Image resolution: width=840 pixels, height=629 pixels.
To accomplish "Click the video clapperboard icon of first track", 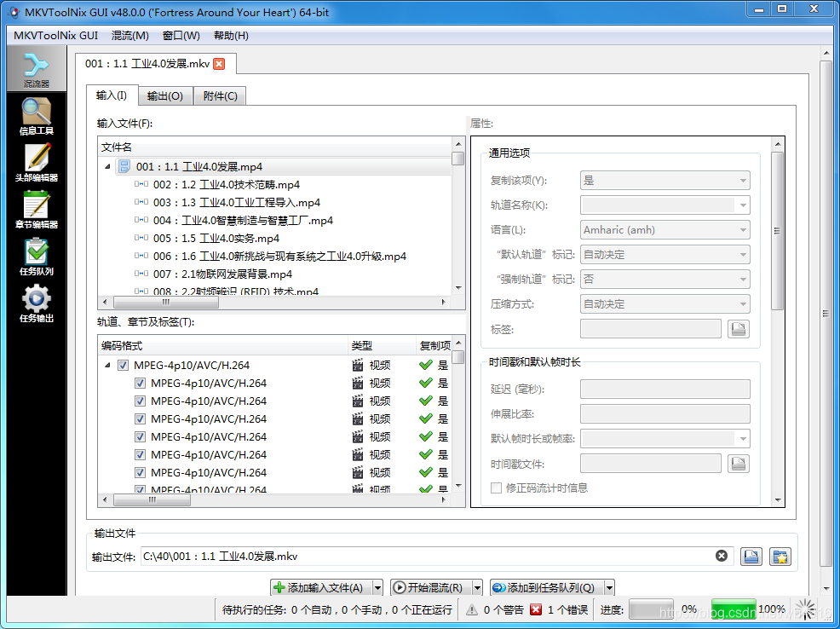I will click(357, 365).
